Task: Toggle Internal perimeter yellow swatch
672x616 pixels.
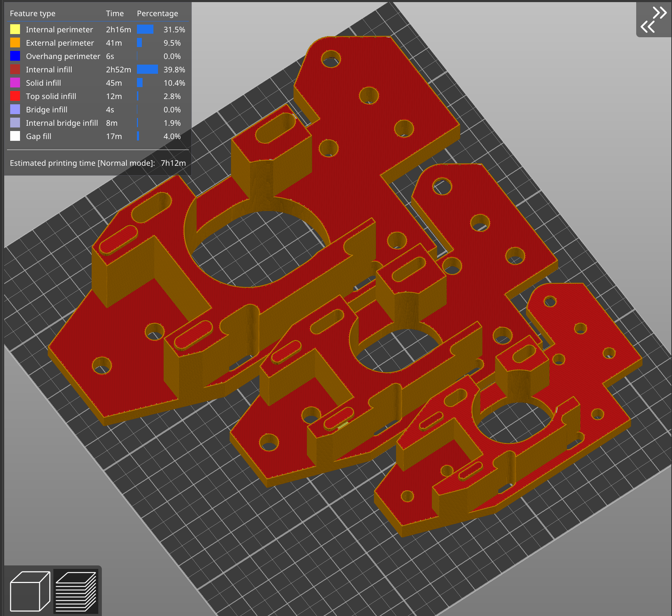Action: point(15,29)
